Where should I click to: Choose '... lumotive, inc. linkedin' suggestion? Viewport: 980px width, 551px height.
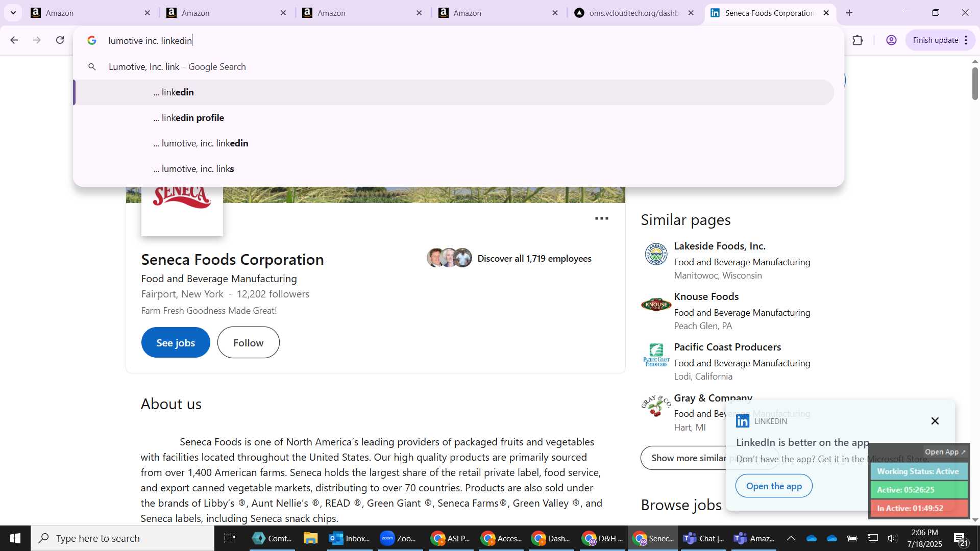(453, 143)
